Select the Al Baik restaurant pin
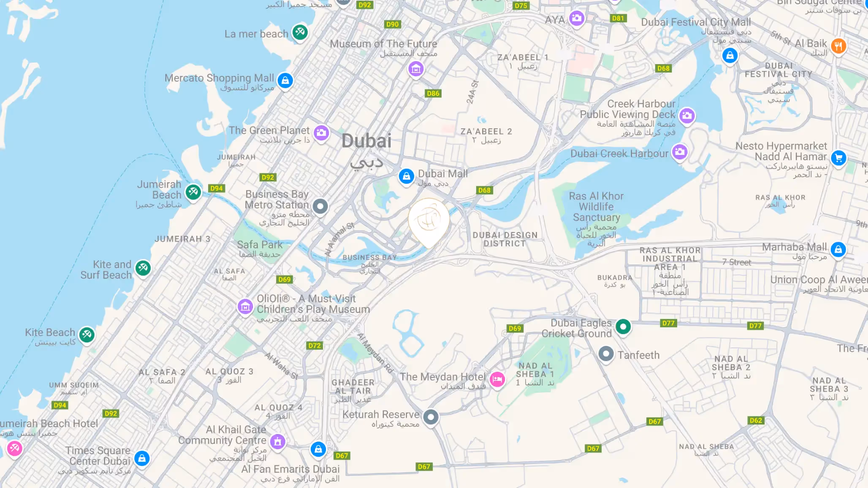Screen dimensions: 868x488 click(x=838, y=46)
